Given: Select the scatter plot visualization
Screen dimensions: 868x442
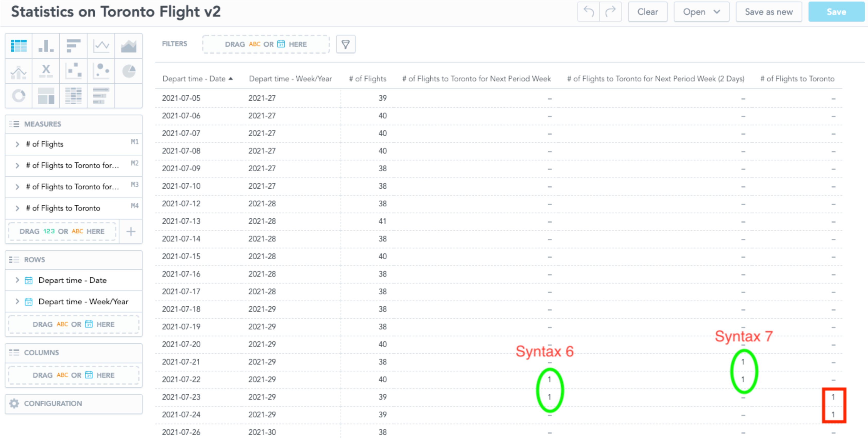Looking at the screenshot, I should [74, 72].
